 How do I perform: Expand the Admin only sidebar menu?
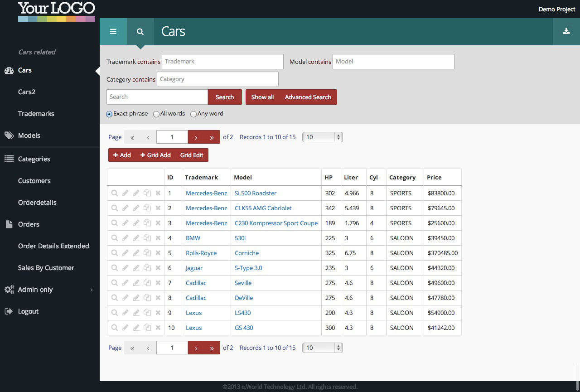tap(35, 290)
